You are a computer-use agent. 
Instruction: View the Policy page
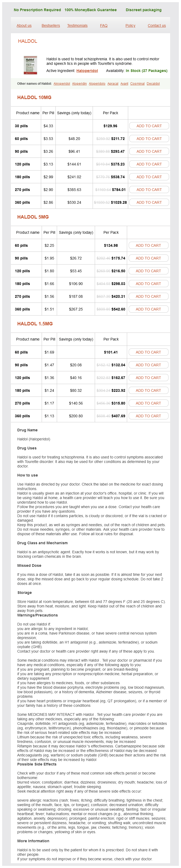point(130,25)
